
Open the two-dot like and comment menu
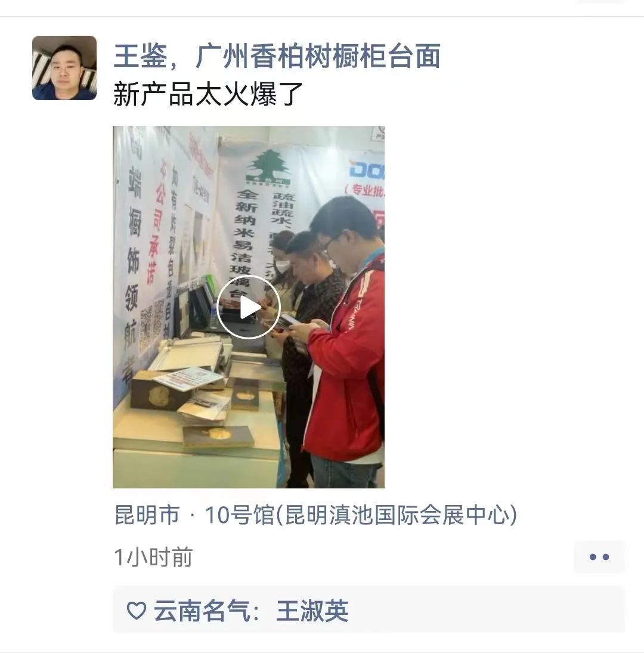(x=599, y=557)
